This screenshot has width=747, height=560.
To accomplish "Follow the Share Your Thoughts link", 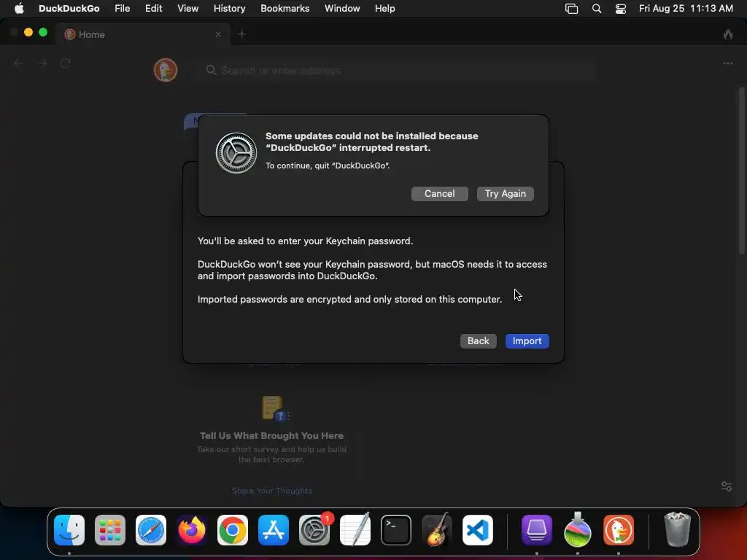I will pyautogui.click(x=271, y=491).
